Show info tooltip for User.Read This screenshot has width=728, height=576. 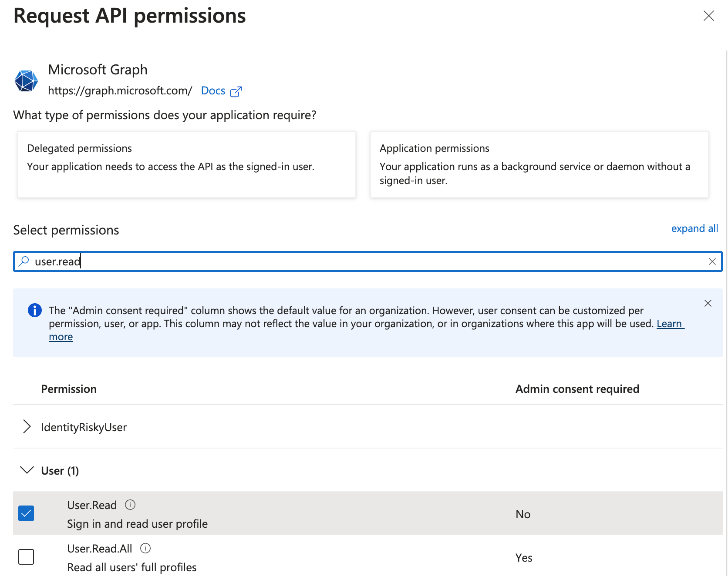(130, 505)
